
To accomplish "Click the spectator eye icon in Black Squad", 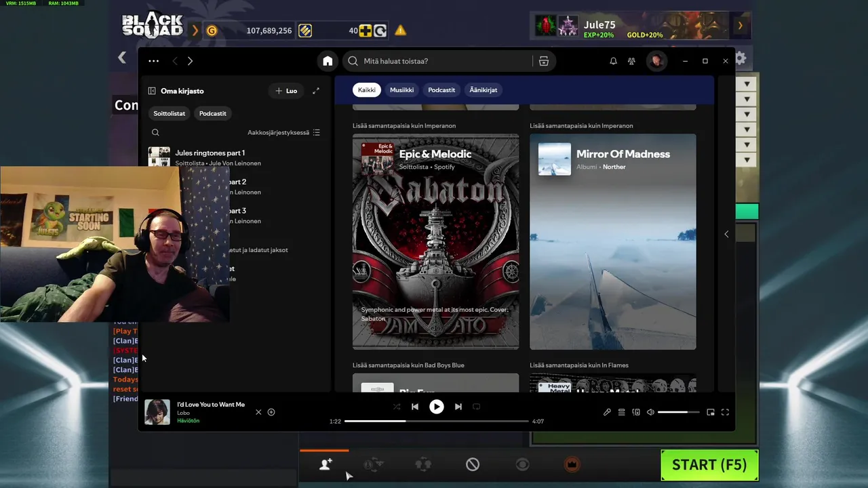I will pyautogui.click(x=522, y=464).
